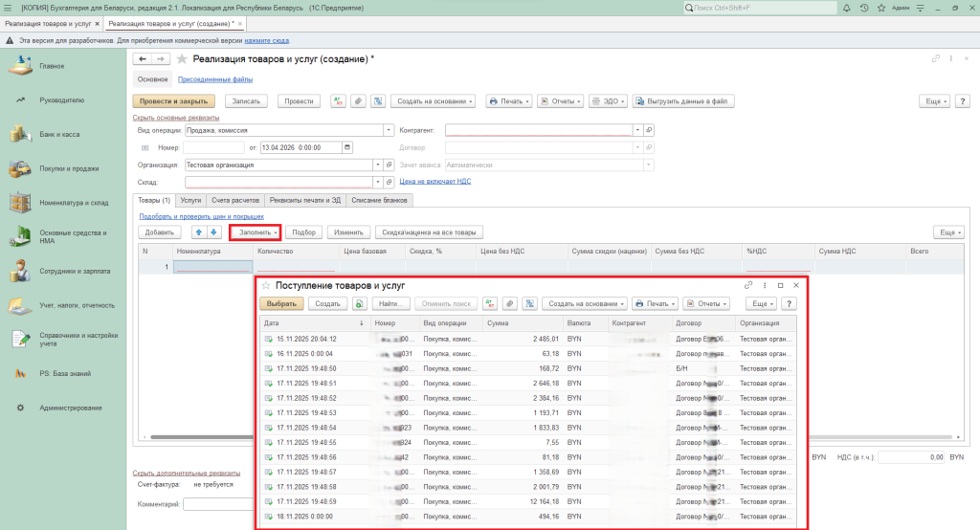This screenshot has width=980, height=530.
Task: Click the history icon in top bar
Action: coord(864,8)
